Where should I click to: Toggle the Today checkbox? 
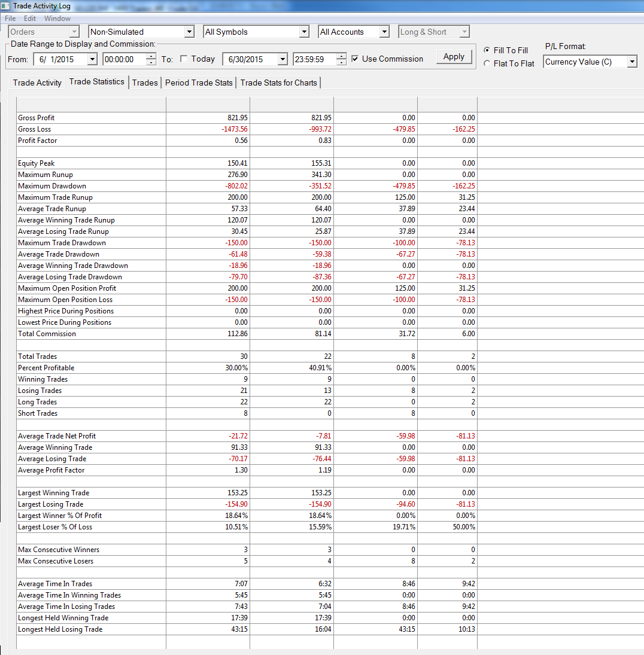[184, 59]
